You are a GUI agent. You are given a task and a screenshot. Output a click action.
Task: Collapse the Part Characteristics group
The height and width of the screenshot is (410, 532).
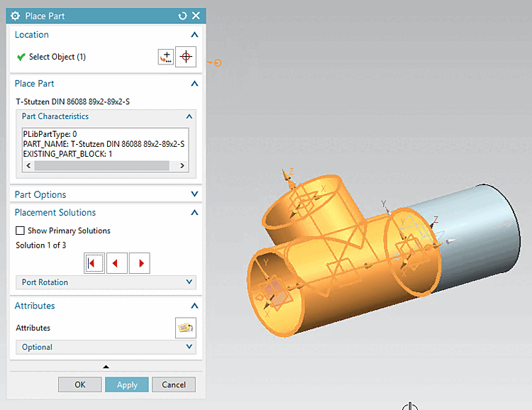tap(189, 116)
